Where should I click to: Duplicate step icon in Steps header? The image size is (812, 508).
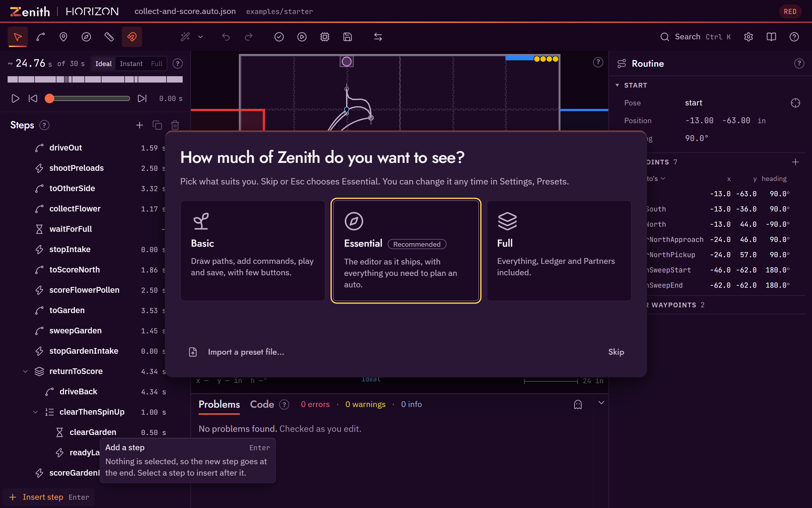157,125
